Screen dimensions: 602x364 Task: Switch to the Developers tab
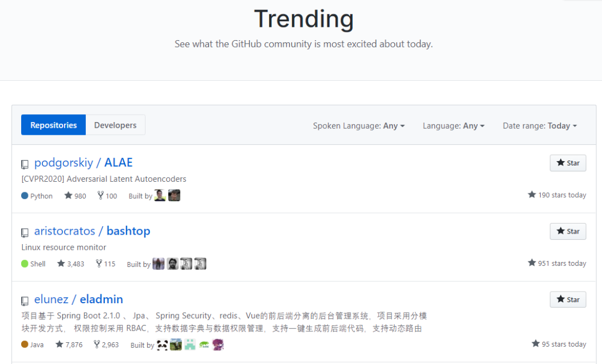click(x=115, y=125)
